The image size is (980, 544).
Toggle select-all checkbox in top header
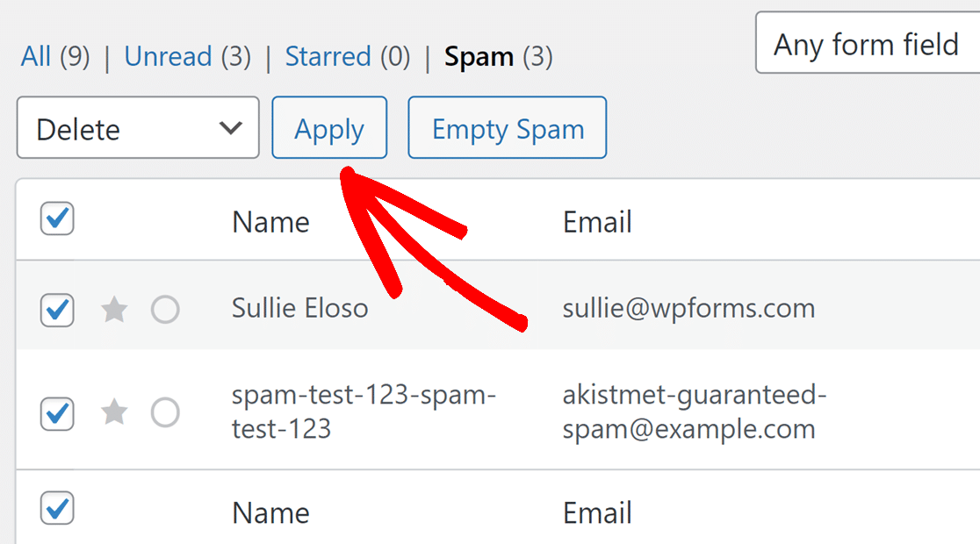tap(57, 219)
